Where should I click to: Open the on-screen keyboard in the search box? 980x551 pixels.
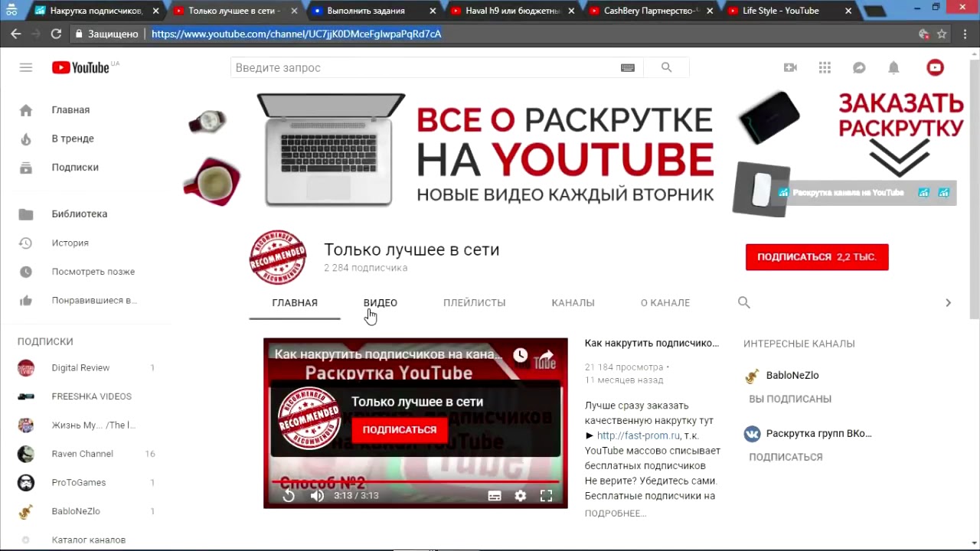[x=628, y=67]
